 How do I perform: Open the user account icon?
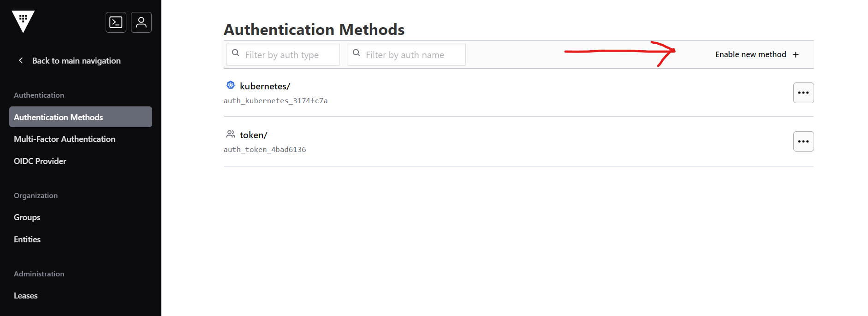[141, 22]
